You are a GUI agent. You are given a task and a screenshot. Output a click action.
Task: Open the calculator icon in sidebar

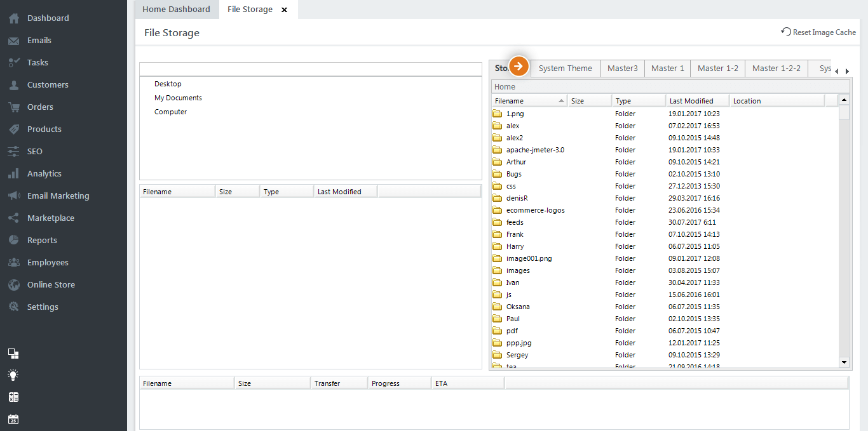(13, 397)
